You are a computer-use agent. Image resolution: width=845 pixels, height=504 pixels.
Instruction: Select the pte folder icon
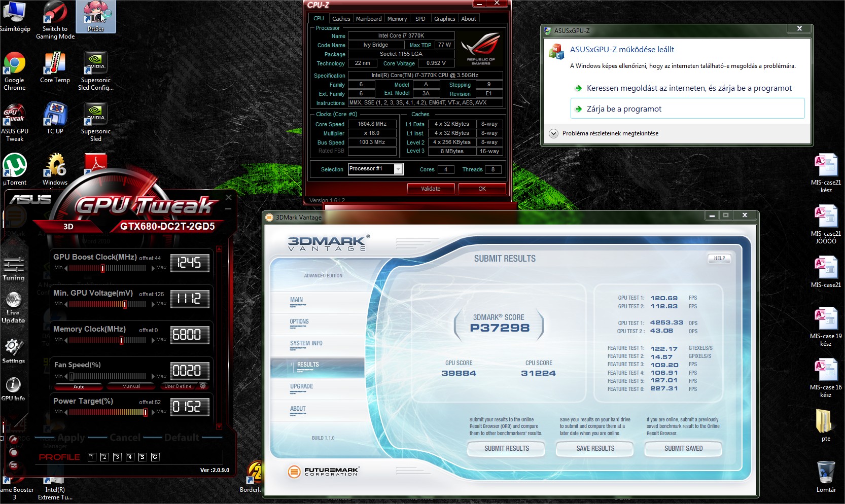click(x=826, y=426)
